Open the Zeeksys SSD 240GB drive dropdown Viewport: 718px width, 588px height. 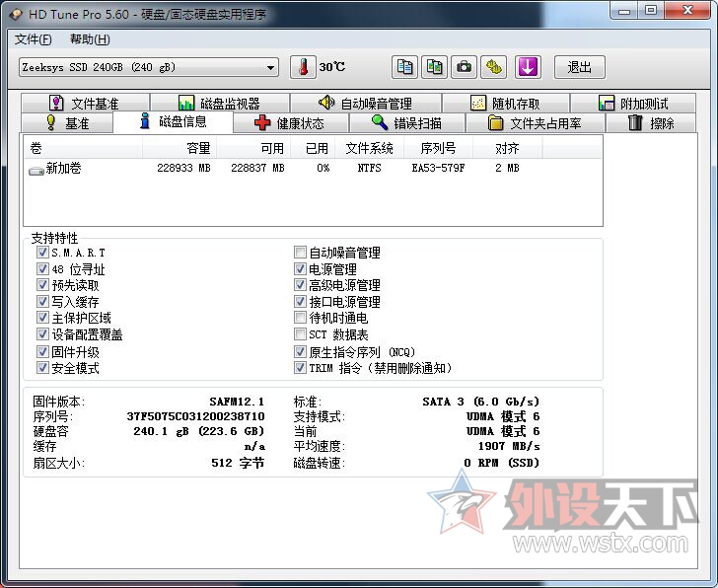[x=149, y=67]
